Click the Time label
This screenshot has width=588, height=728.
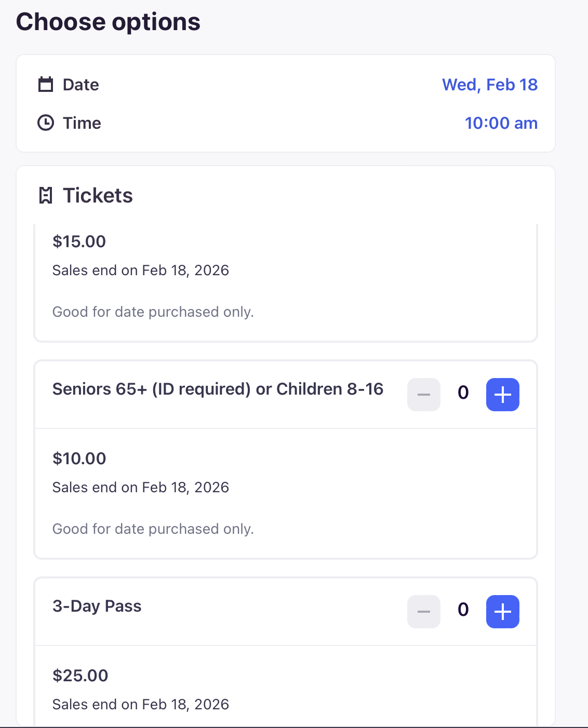click(82, 123)
